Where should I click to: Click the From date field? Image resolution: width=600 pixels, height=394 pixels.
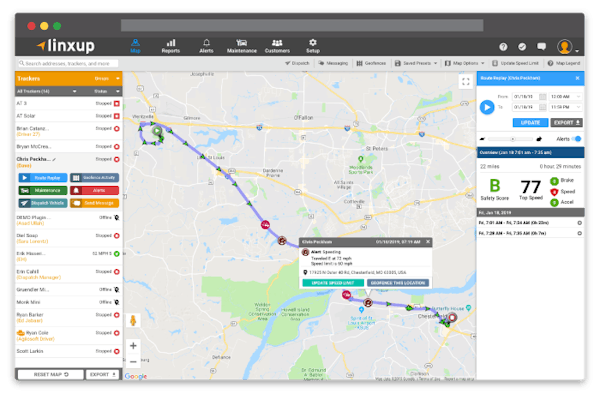[x=525, y=97]
